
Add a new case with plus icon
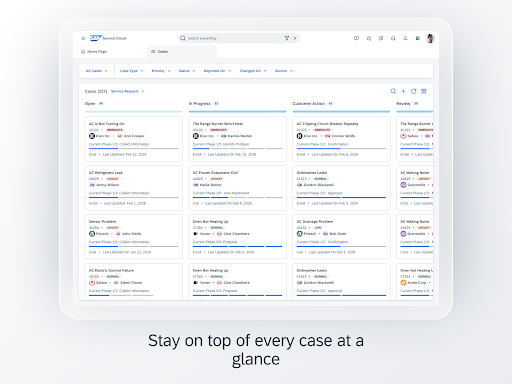pyautogui.click(x=403, y=91)
